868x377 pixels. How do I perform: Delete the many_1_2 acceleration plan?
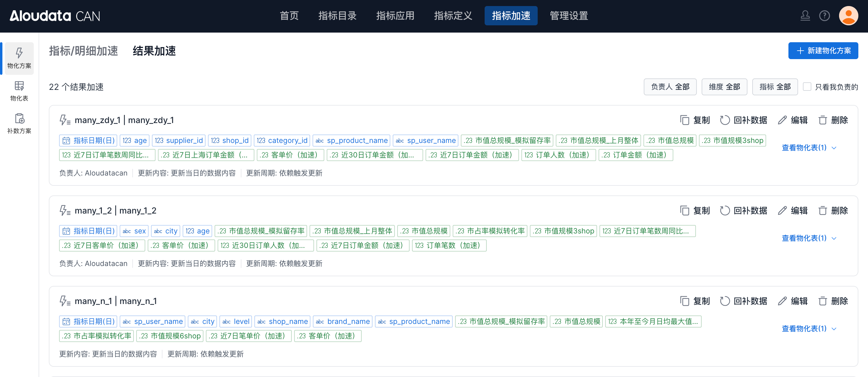point(833,211)
